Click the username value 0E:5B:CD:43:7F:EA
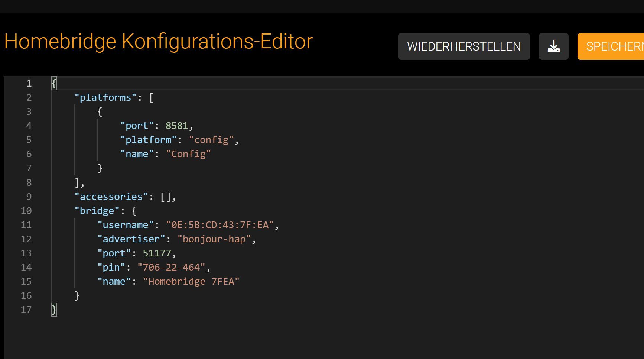Image resolution: width=644 pixels, height=359 pixels. tap(220, 225)
